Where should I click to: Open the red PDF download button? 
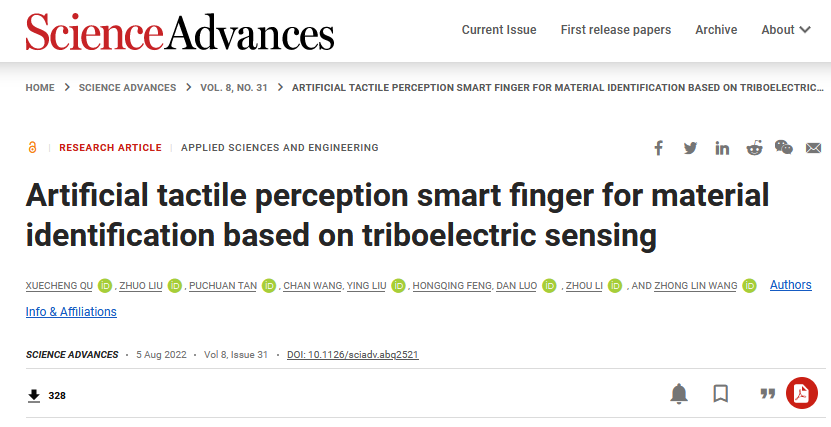click(801, 393)
